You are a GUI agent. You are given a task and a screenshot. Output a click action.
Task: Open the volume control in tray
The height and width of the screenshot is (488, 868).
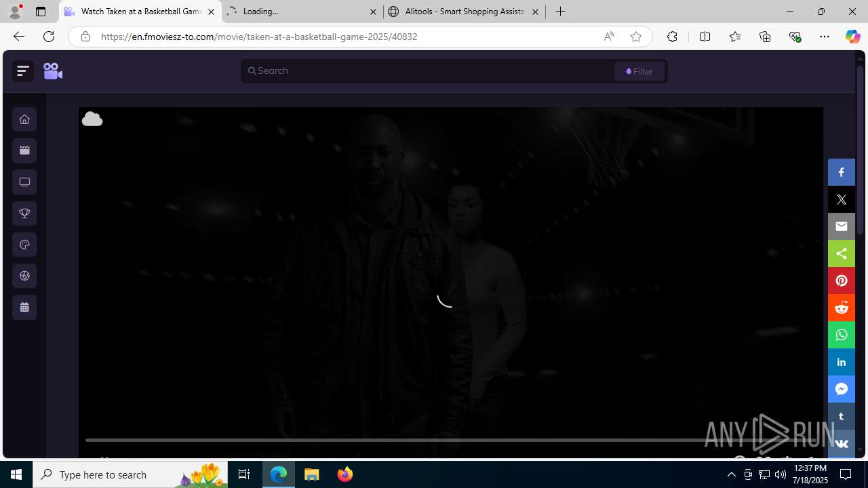tap(780, 474)
